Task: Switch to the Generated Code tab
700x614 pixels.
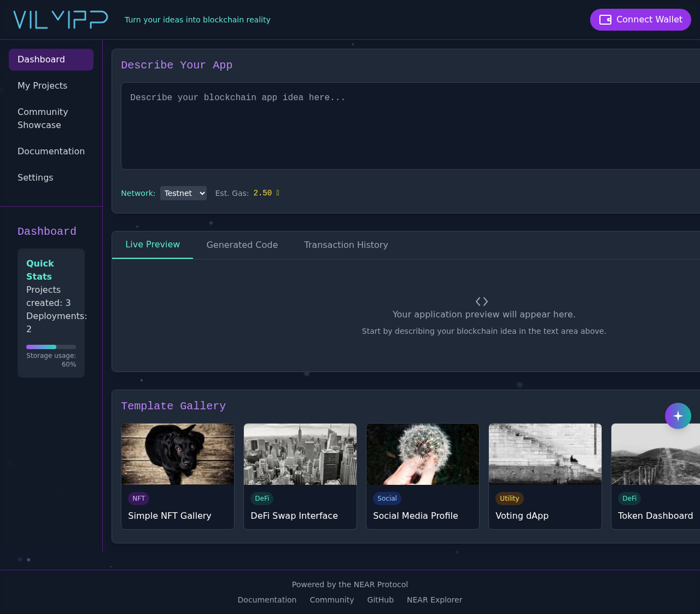Action: point(242,245)
